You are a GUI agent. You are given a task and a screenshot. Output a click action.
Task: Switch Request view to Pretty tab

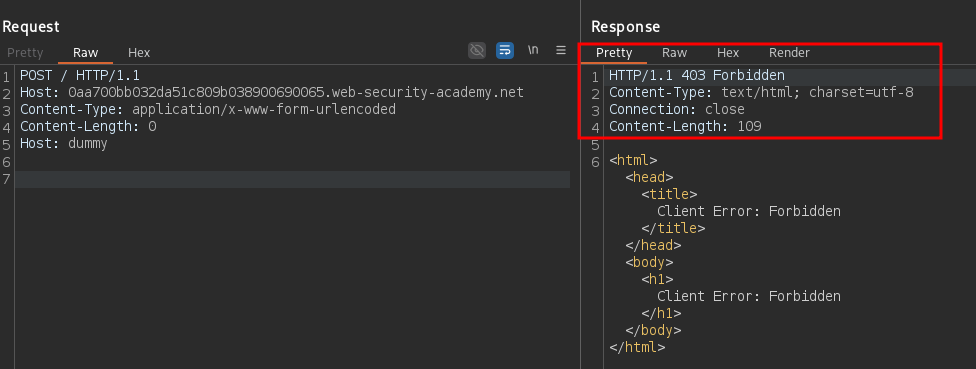[26, 53]
